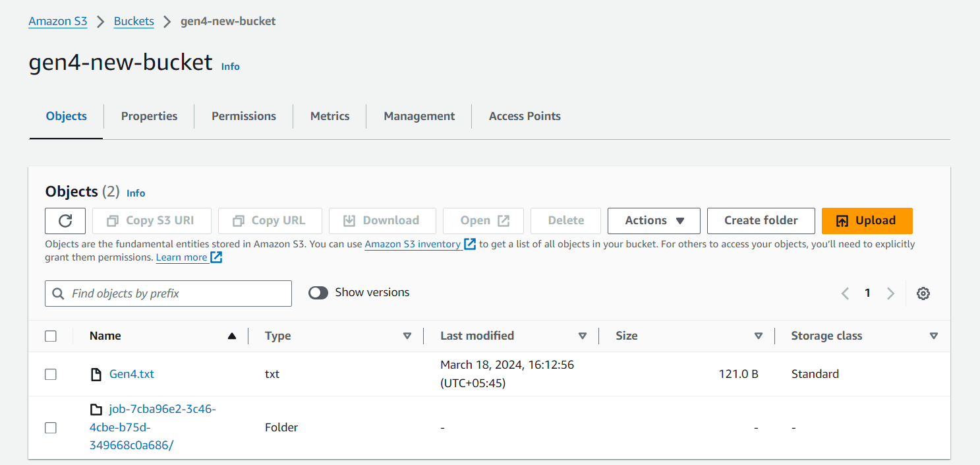Open Info link beside bucket title

(231, 67)
